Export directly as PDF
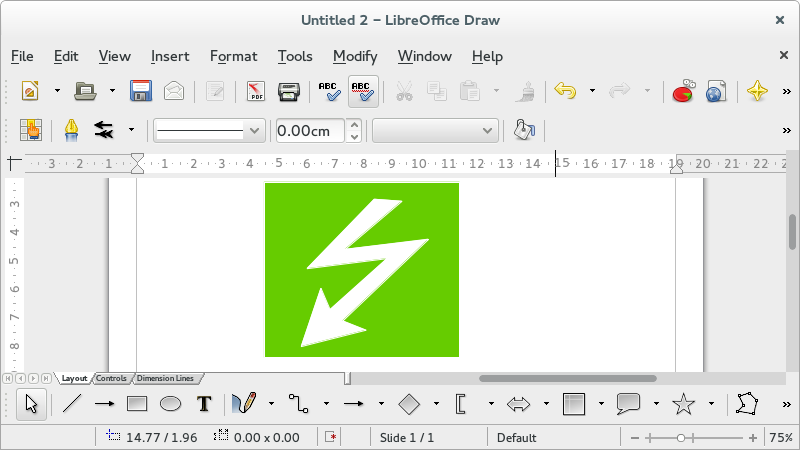The height and width of the screenshot is (450, 800). 256,91
